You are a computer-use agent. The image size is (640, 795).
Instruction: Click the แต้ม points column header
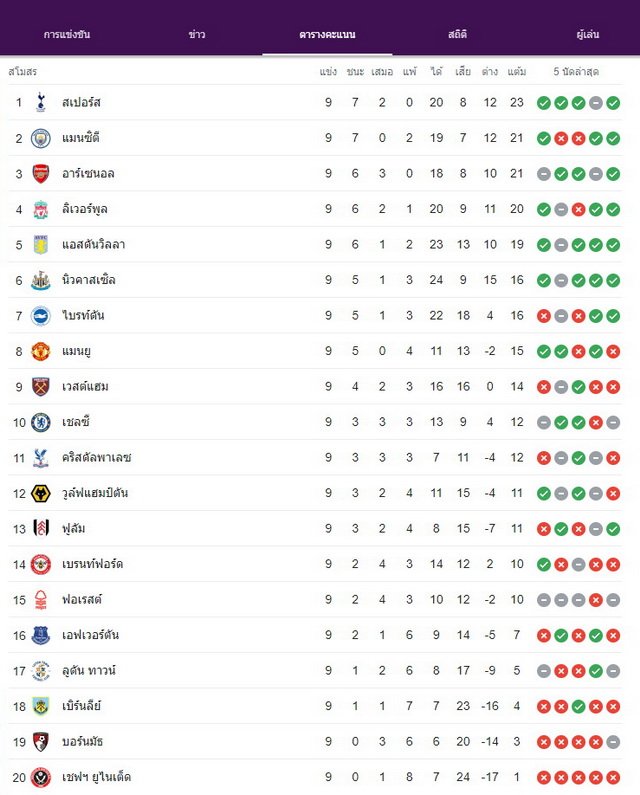[517, 71]
